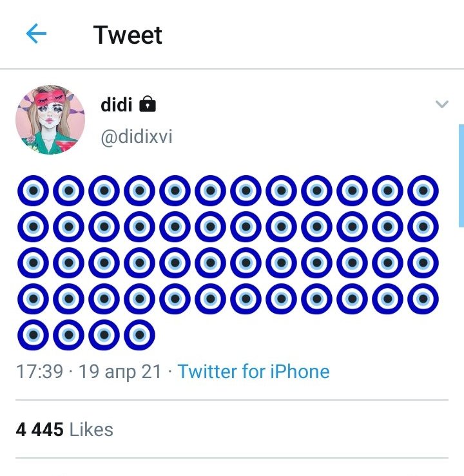Click first evil eye emoji in bottom row
The height and width of the screenshot is (476, 464).
(33, 336)
